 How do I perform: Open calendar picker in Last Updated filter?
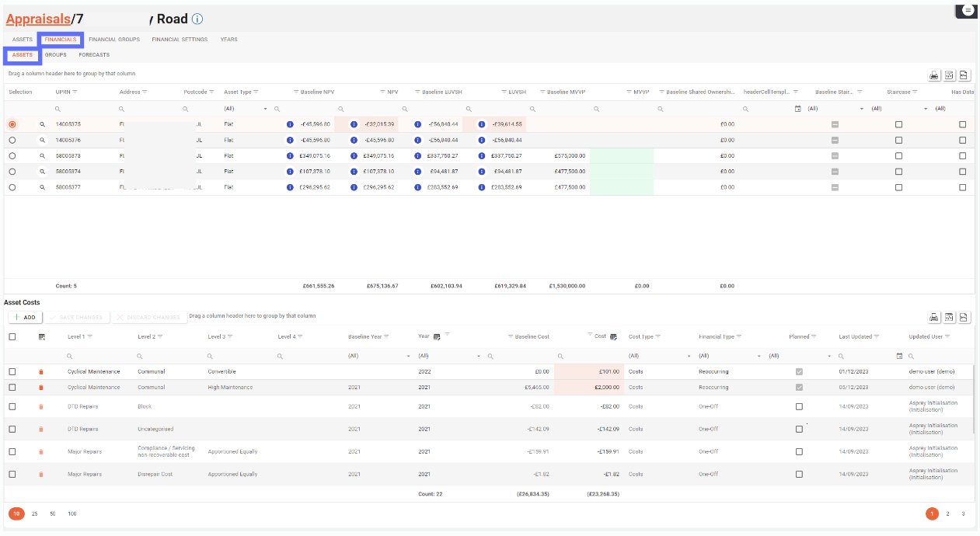[x=900, y=356]
